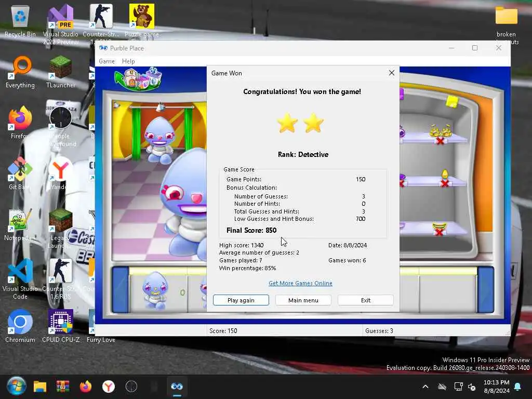This screenshot has width=532, height=399.
Task: Open Git Bash desktop shortcut
Action: tap(20, 174)
